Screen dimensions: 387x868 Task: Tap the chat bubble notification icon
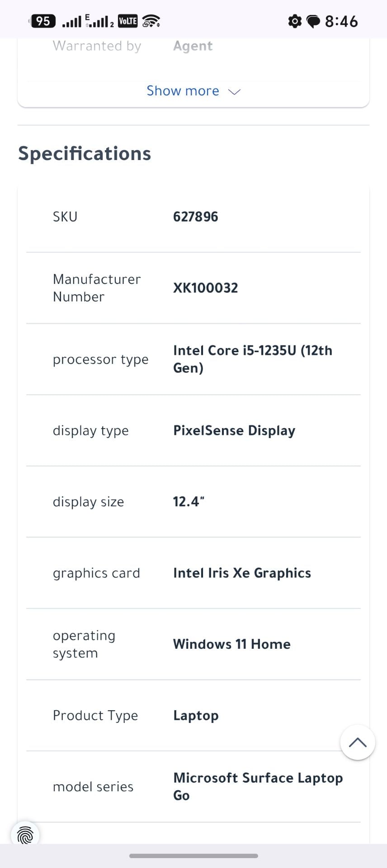coord(313,21)
